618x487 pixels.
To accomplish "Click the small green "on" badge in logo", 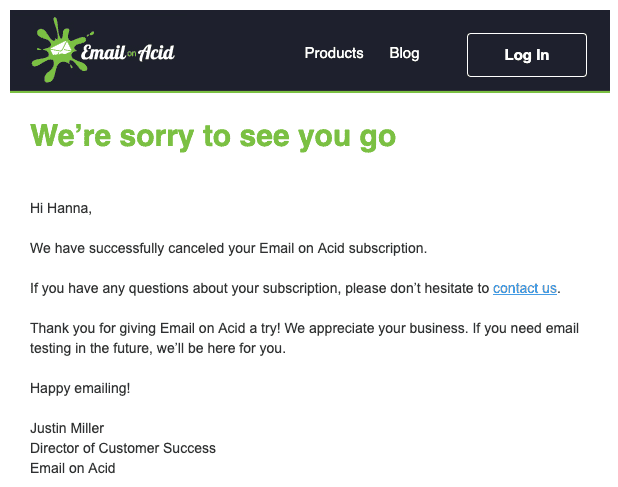I will tap(130, 53).
